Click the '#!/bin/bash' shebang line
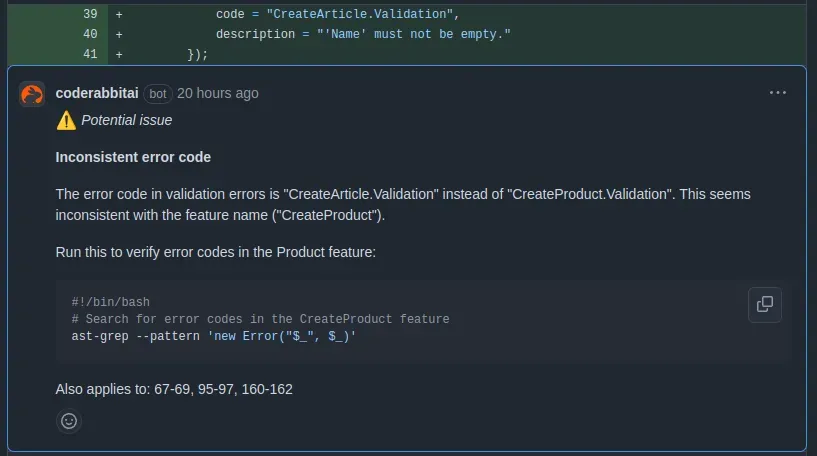The image size is (817, 456). click(x=110, y=302)
